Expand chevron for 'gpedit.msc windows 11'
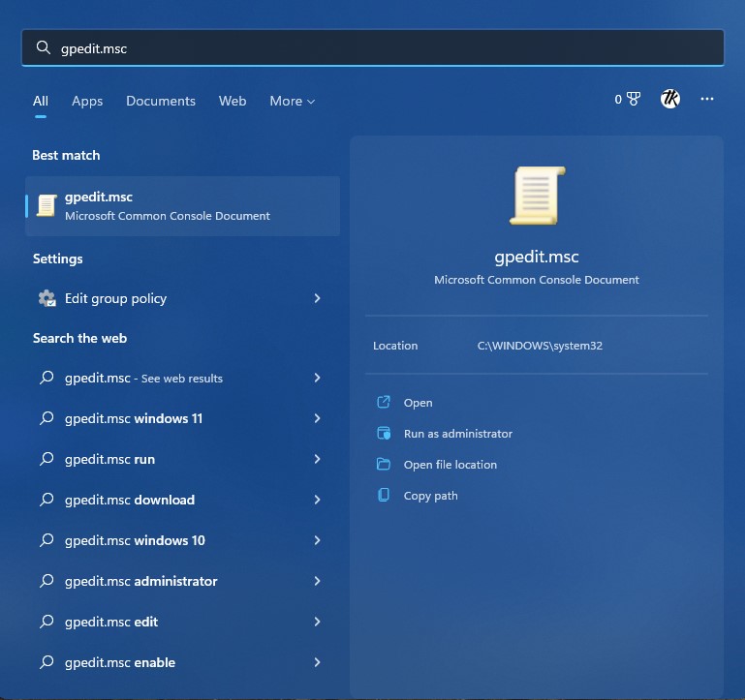This screenshot has height=700, width=745. pos(317,418)
